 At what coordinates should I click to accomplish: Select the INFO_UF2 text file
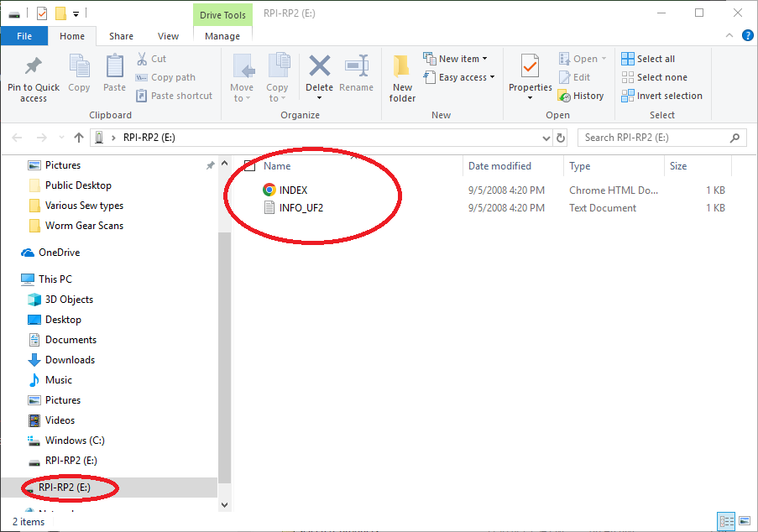point(301,208)
